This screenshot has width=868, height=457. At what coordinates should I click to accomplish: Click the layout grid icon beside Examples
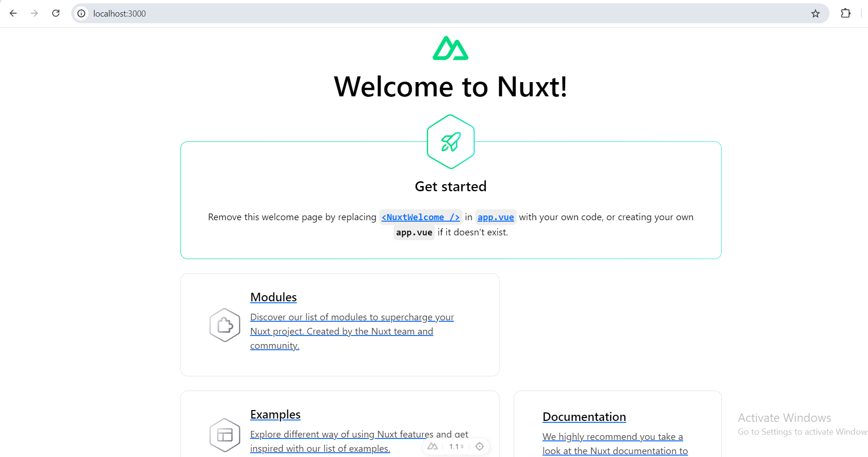click(225, 435)
